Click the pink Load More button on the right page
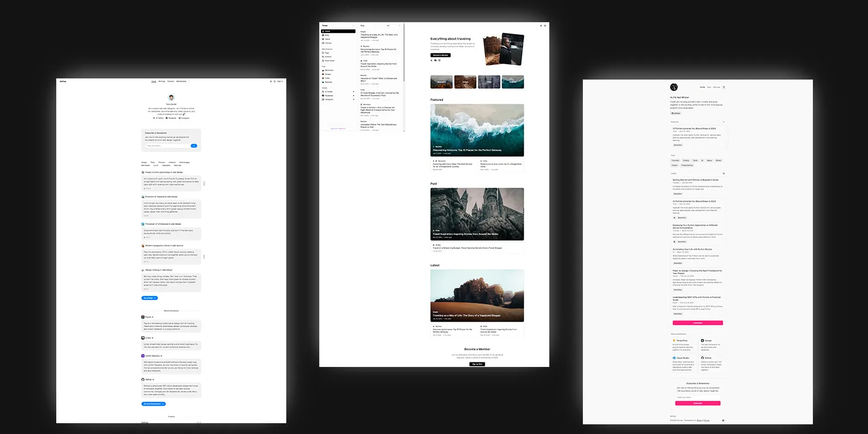 698,323
